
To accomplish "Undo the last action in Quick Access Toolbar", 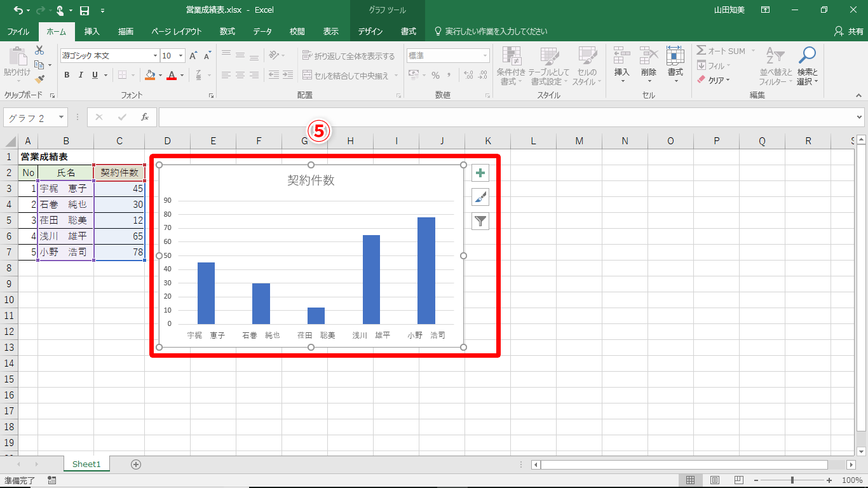I will 18,10.
